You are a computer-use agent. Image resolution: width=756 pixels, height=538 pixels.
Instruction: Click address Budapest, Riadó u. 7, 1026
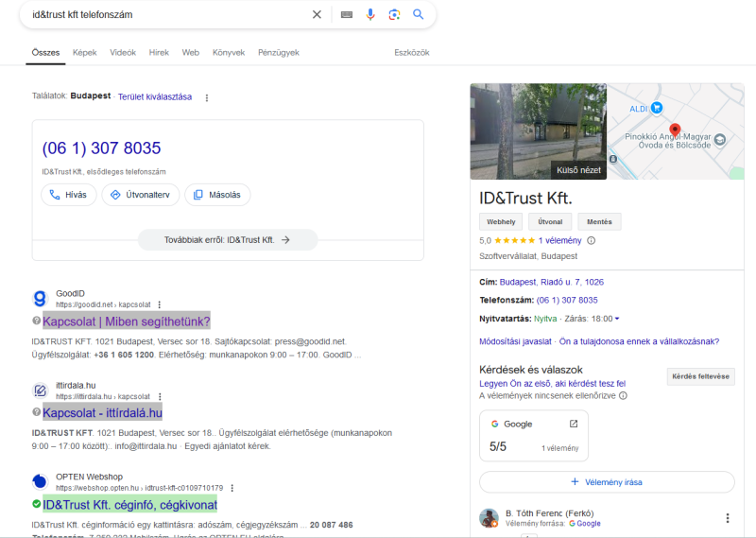pos(552,283)
